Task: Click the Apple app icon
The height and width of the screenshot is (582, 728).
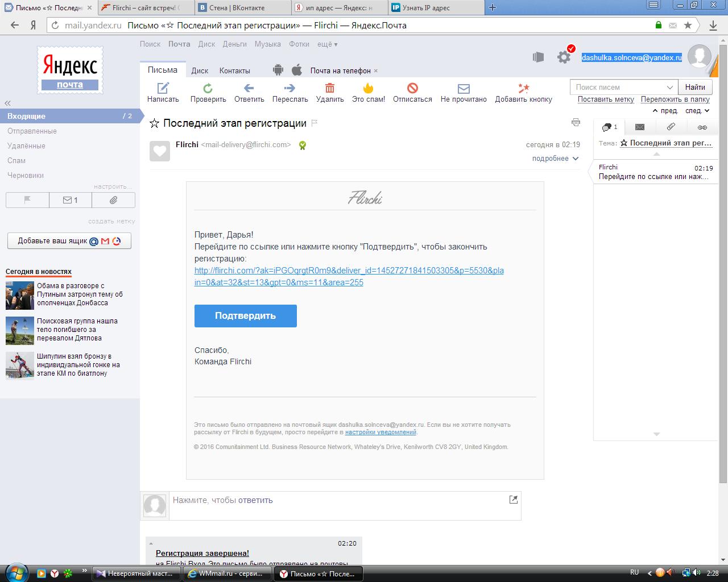Action: 296,70
